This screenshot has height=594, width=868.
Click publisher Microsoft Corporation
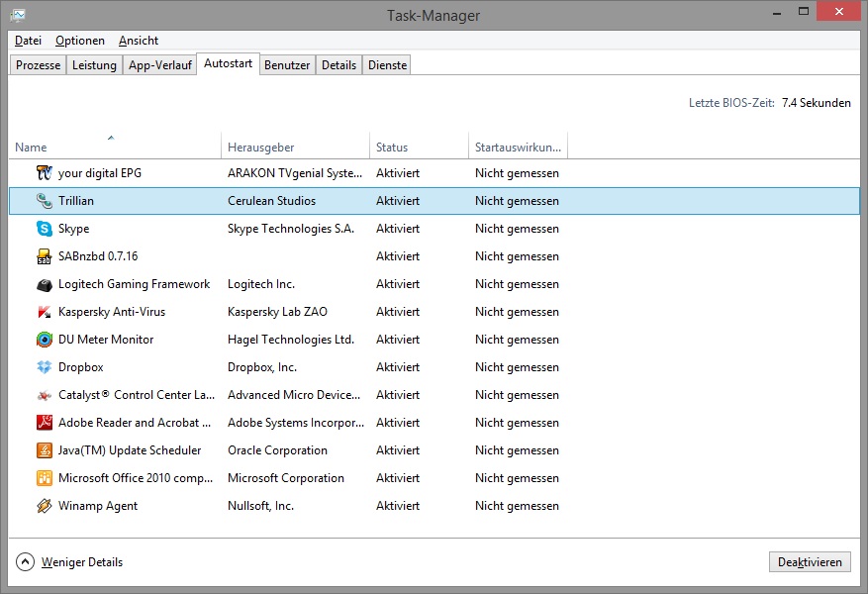[x=286, y=478]
